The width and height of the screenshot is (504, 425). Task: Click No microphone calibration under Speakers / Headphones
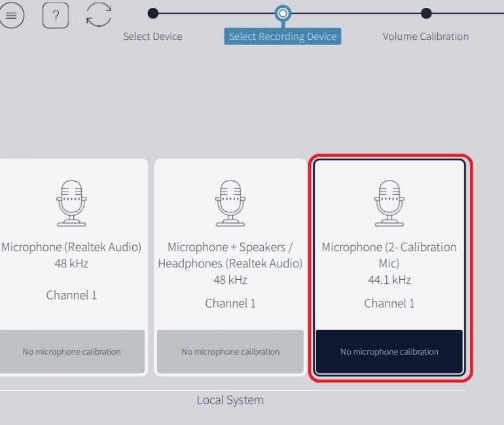click(230, 352)
